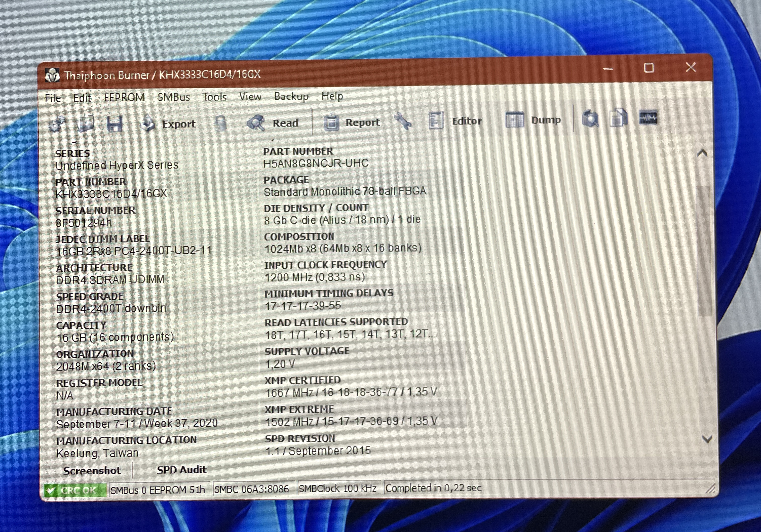Screen dimensions: 761x532
Task: Open the EEPROM menu
Action: 124,97
